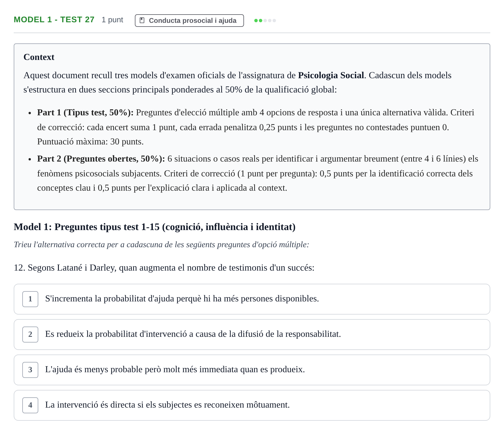Image resolution: width=504 pixels, height=435 pixels.
Task: Click bold text 'Psicologia Social'
Action: [331, 75]
